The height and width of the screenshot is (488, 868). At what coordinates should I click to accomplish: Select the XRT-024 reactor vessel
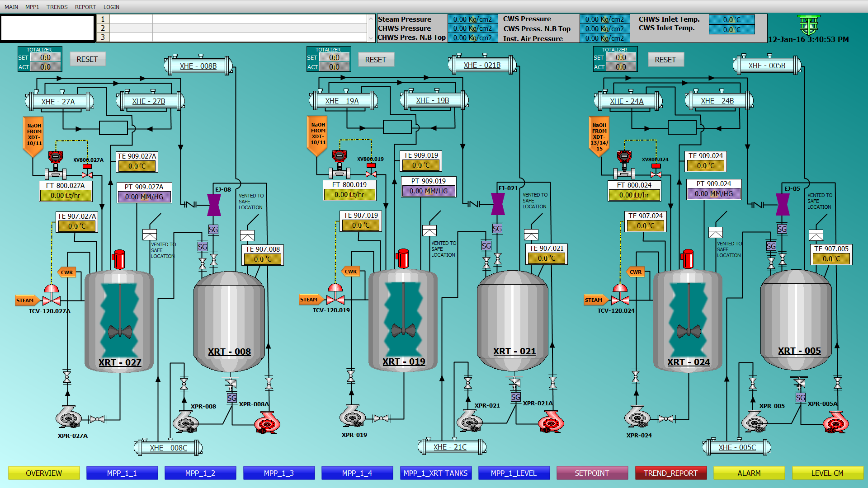click(688, 321)
